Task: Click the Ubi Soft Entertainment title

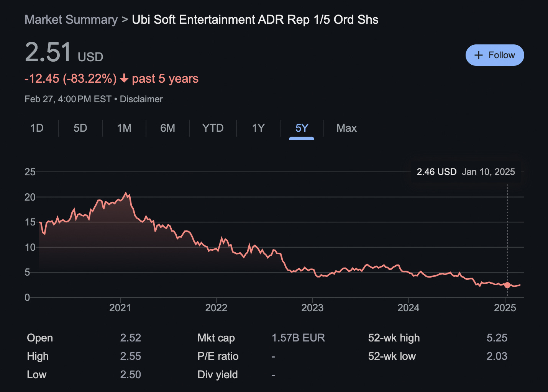Action: click(x=254, y=20)
